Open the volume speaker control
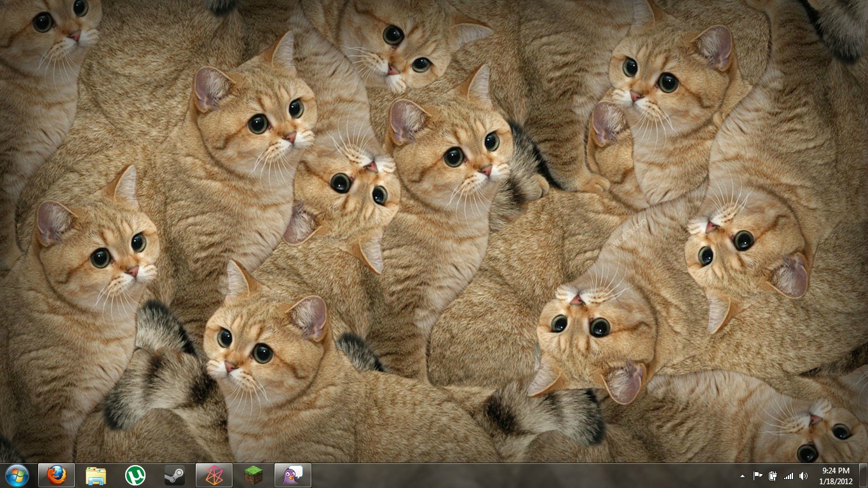Screen dimensions: 868x488 pos(804,476)
